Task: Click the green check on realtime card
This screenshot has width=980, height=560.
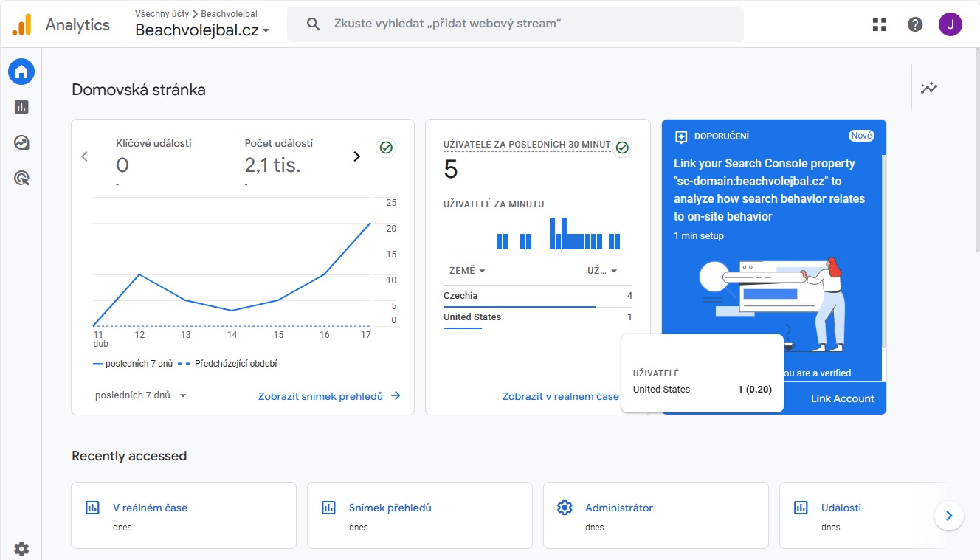Action: click(x=622, y=148)
